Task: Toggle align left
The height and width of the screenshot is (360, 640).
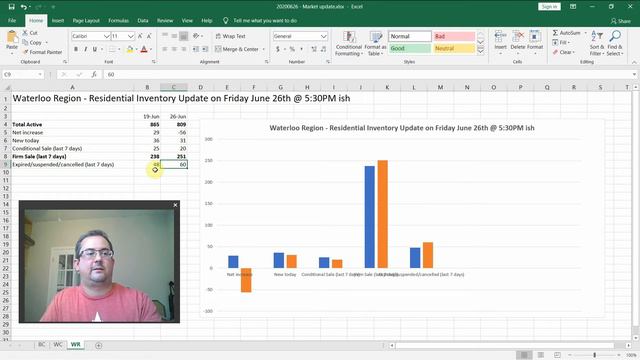Action: 165,49
